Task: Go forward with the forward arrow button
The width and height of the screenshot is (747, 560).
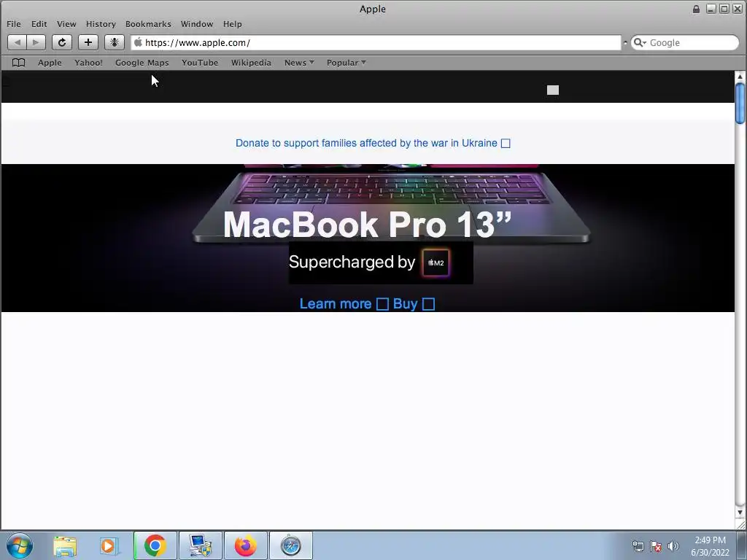Action: [x=36, y=42]
